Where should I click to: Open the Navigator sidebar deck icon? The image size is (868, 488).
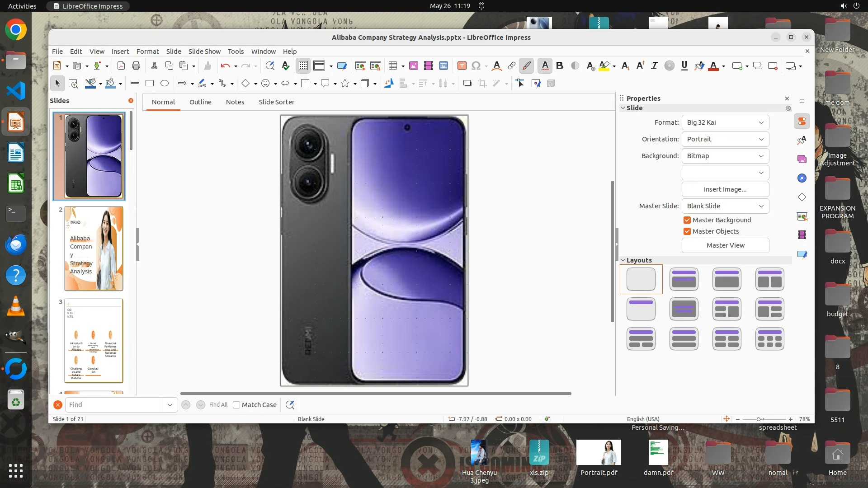[802, 178]
